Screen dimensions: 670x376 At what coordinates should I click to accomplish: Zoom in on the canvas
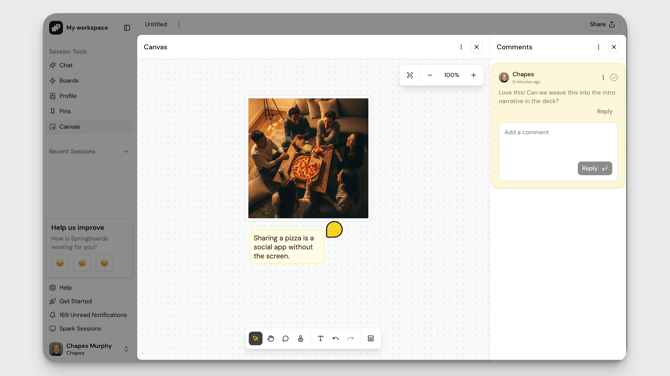(473, 75)
